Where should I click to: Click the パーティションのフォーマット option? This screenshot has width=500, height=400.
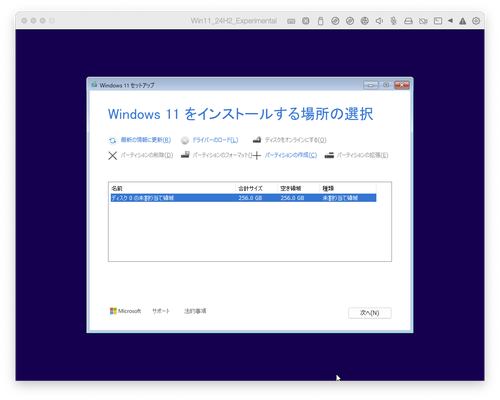click(x=221, y=155)
